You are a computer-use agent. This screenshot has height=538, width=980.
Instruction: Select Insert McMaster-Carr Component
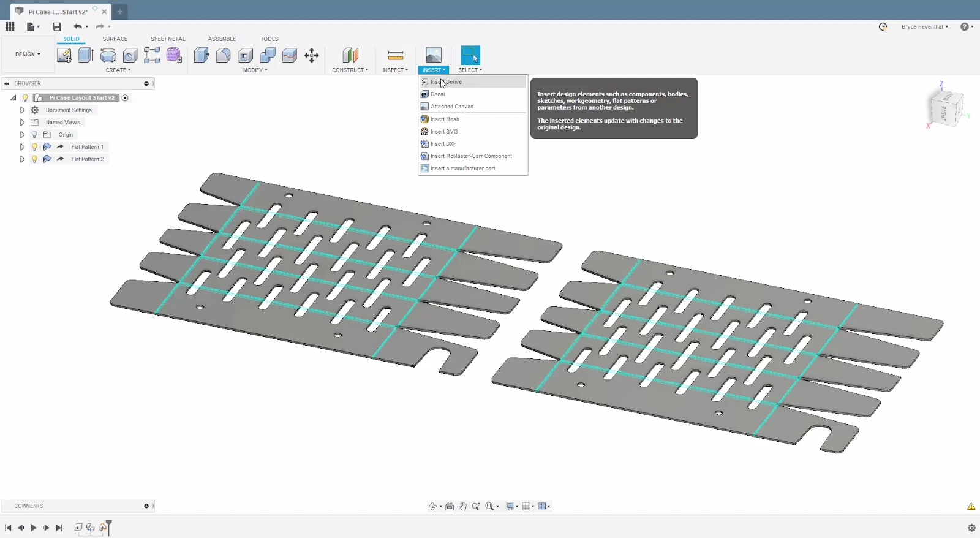point(471,156)
